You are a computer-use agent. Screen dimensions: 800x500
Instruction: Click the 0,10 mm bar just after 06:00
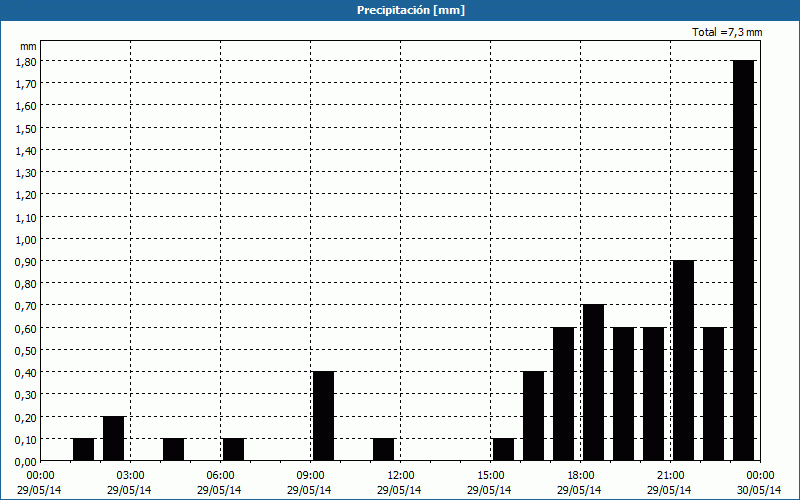(x=233, y=449)
